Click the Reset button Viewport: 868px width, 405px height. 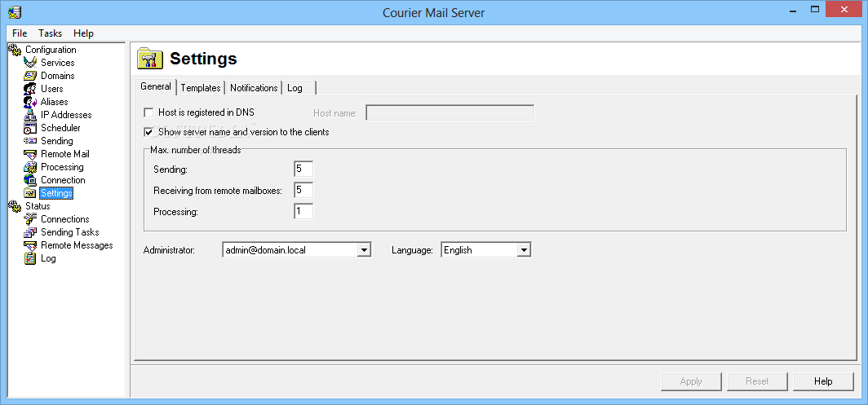tap(757, 381)
